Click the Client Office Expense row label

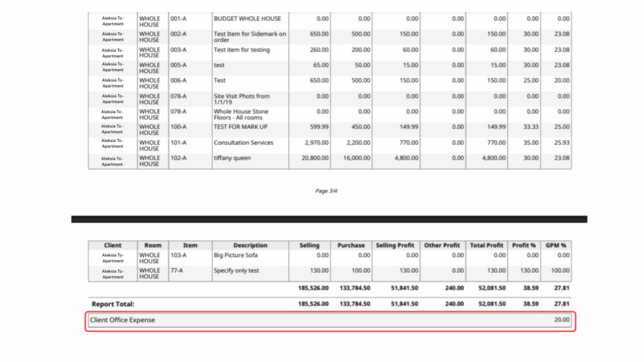(x=123, y=320)
